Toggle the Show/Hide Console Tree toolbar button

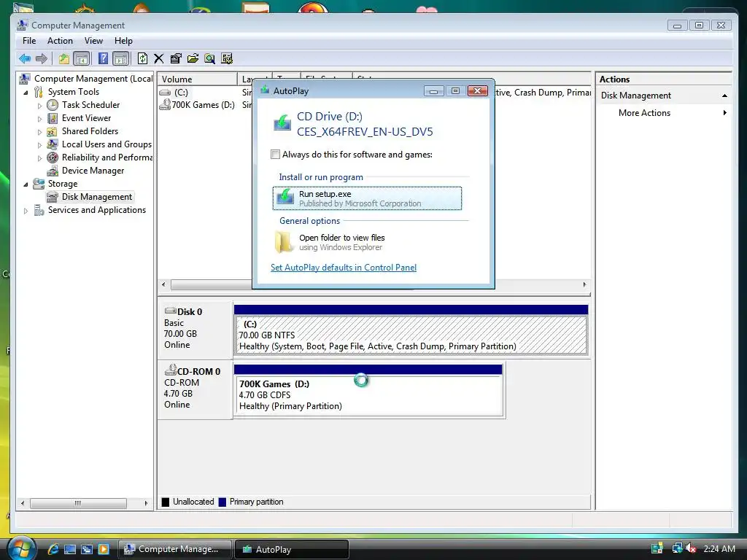[82, 58]
